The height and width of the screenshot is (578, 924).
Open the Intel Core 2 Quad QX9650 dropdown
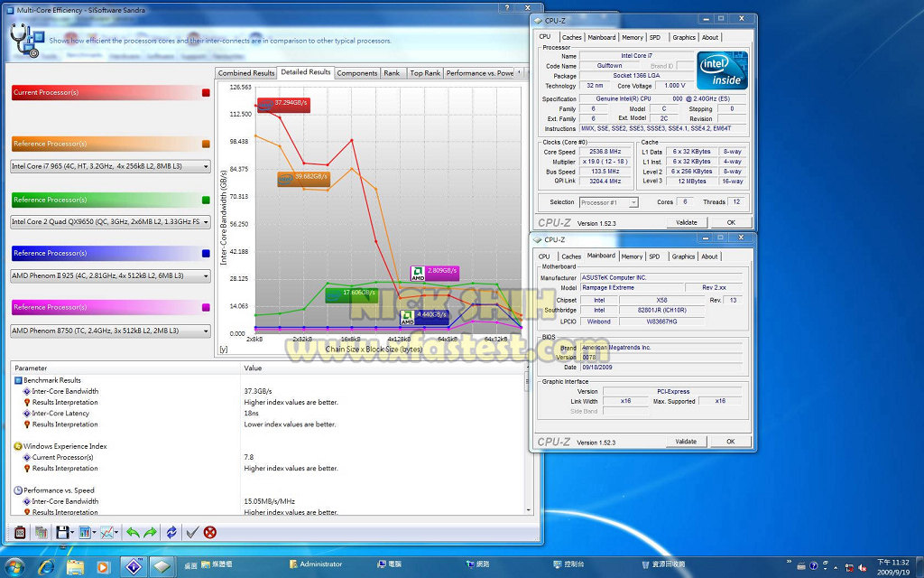point(207,221)
